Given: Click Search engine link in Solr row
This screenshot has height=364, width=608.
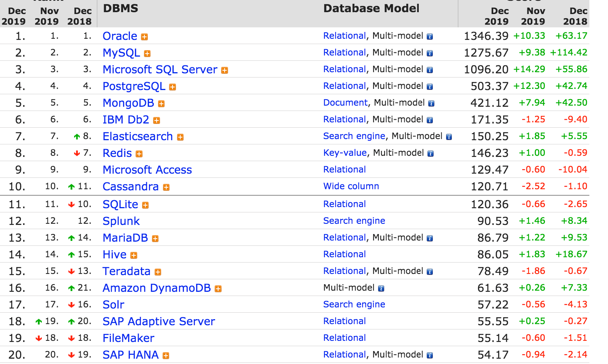Looking at the screenshot, I should click(354, 304).
